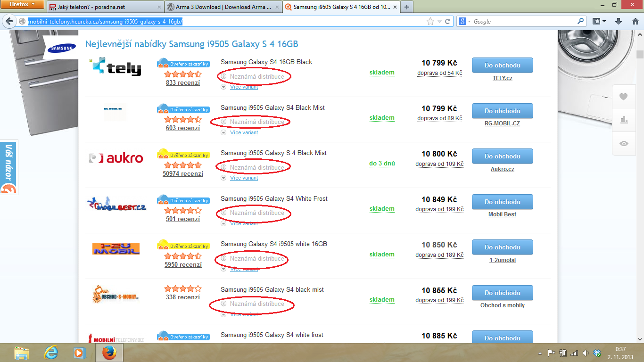
Task: Click the '10 850 Kč' price
Action: 439,245
